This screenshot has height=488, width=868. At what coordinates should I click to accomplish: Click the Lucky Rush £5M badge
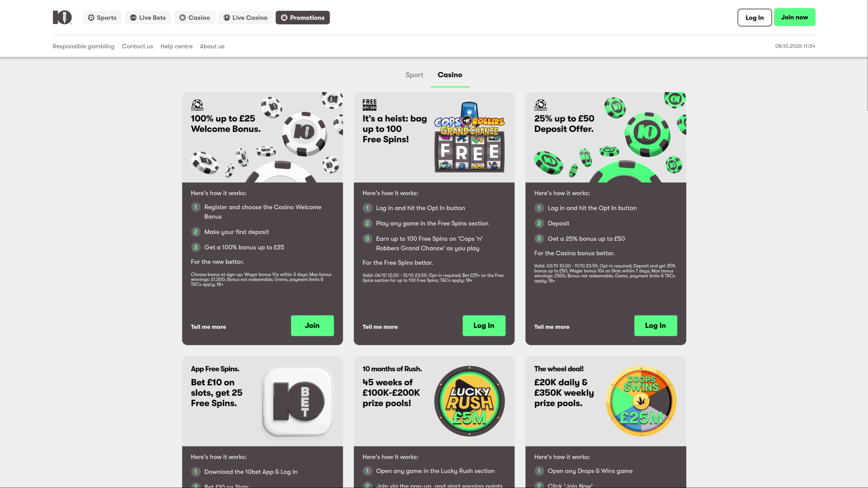(x=469, y=401)
